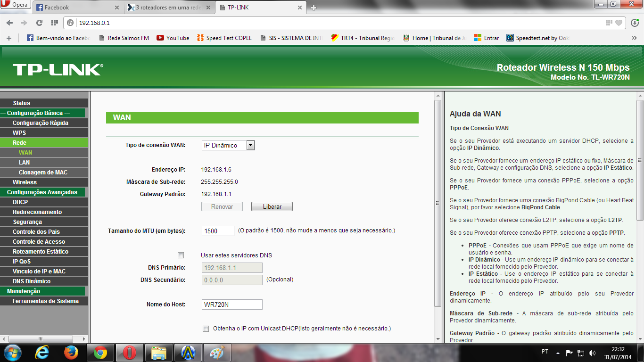Close the TP-LINK tab
This screenshot has height=362, width=644.
[x=299, y=8]
